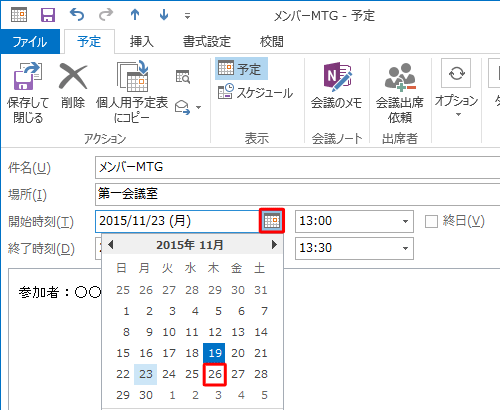The image size is (500, 410).
Task: Pick November 30 in the calendar
Action: pyautogui.click(x=146, y=395)
